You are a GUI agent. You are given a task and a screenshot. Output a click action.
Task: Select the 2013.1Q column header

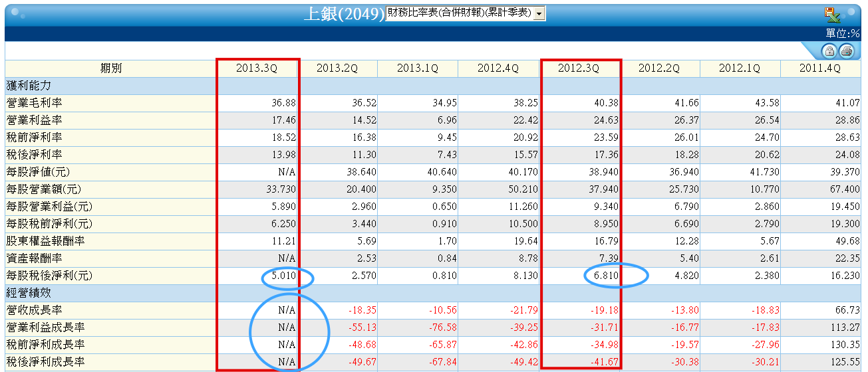pyautogui.click(x=418, y=68)
